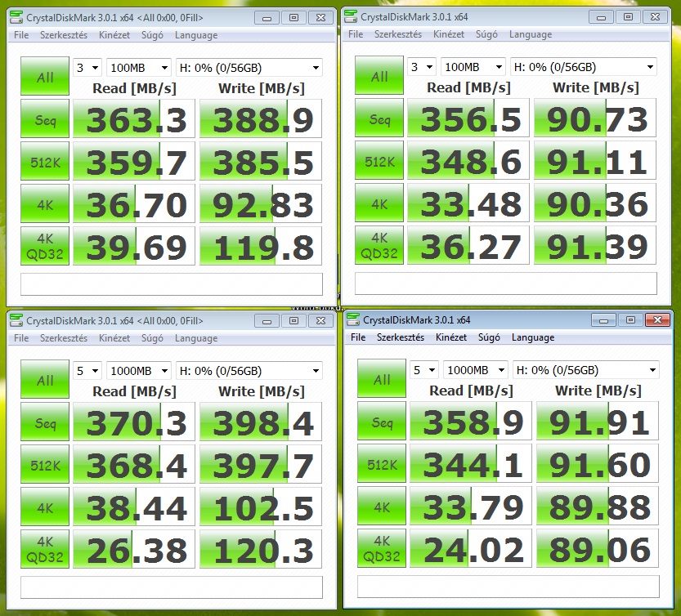Screen dimensions: 681x616
Task: Click the 119.8 4K QD32 write result
Action: (x=261, y=246)
